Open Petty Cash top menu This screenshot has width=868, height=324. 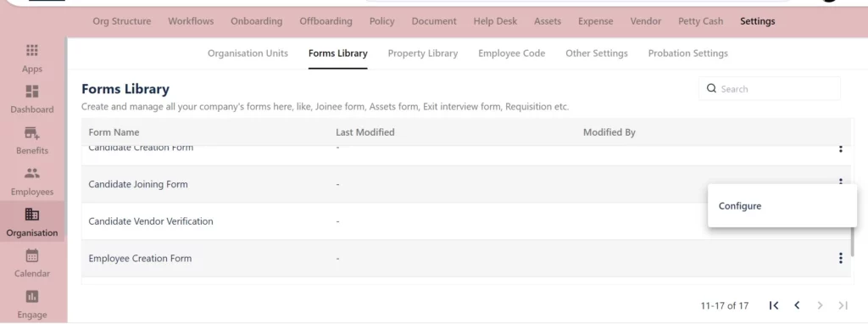coord(700,21)
